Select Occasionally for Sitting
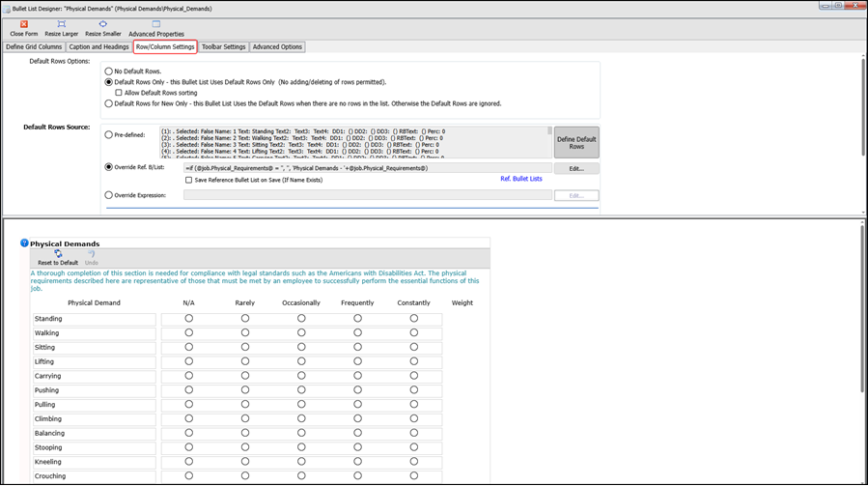The height and width of the screenshot is (486, 868). 301,348
